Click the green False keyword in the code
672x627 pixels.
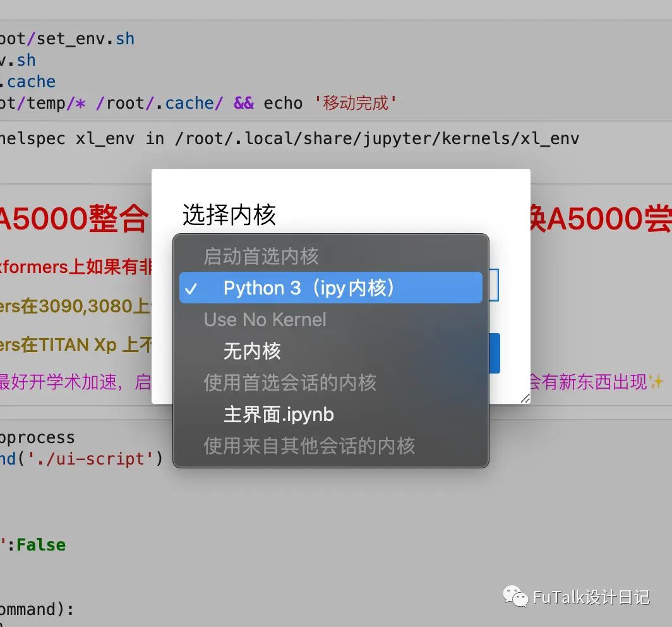[x=40, y=545]
